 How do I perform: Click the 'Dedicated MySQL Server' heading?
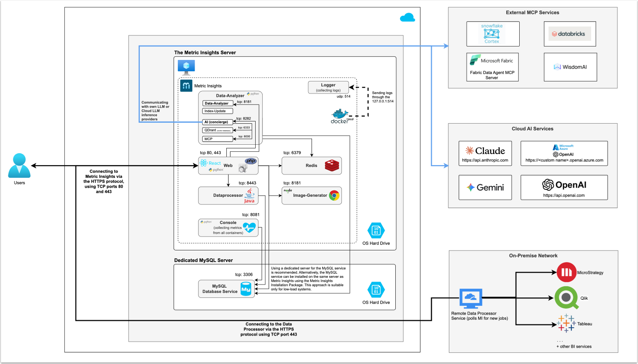[203, 260]
